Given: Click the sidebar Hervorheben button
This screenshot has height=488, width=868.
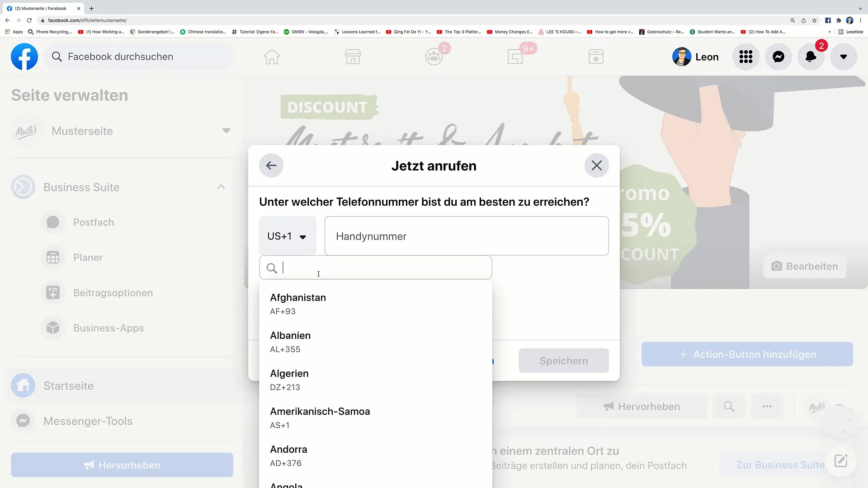Looking at the screenshot, I should [x=122, y=465].
